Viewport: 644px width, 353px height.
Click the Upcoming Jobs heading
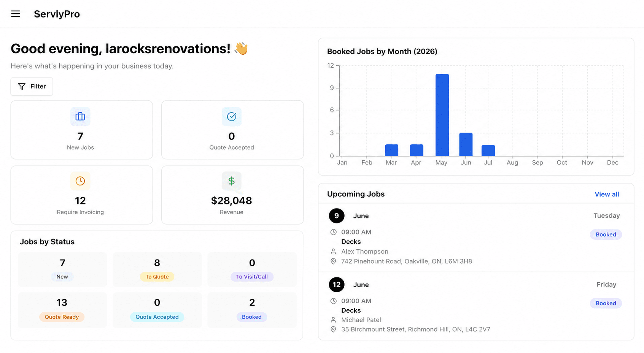pos(356,194)
